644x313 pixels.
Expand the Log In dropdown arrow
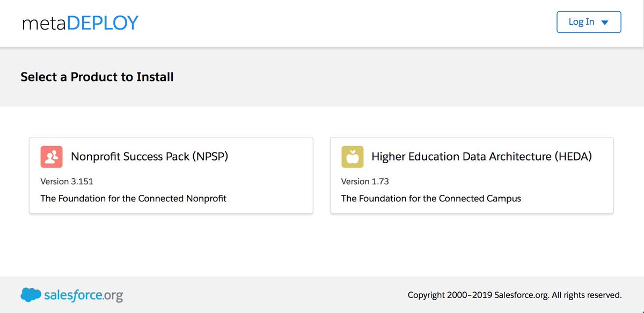coord(605,23)
